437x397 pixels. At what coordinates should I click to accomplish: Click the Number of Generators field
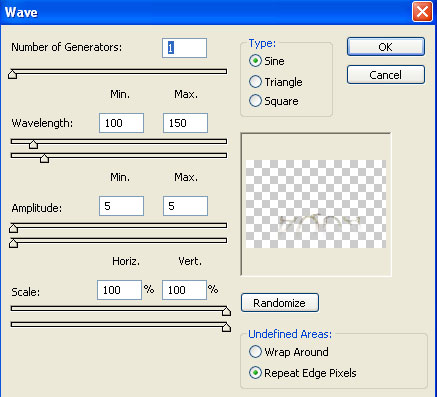184,48
